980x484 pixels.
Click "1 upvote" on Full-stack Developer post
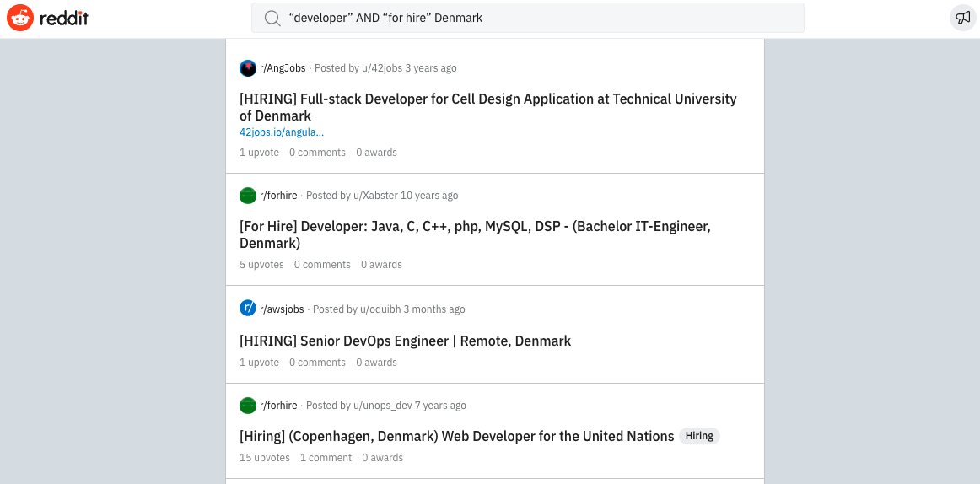click(260, 153)
